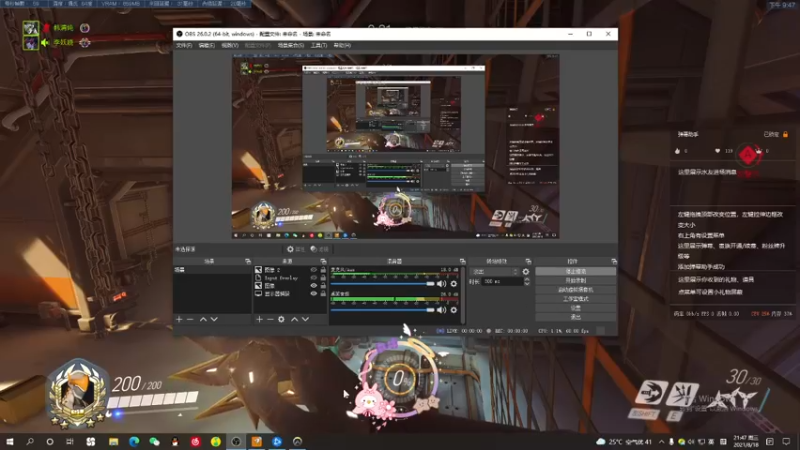Click the heart icon in the 弹幕助手 overlay
This screenshot has height=450, width=800.
click(x=717, y=151)
